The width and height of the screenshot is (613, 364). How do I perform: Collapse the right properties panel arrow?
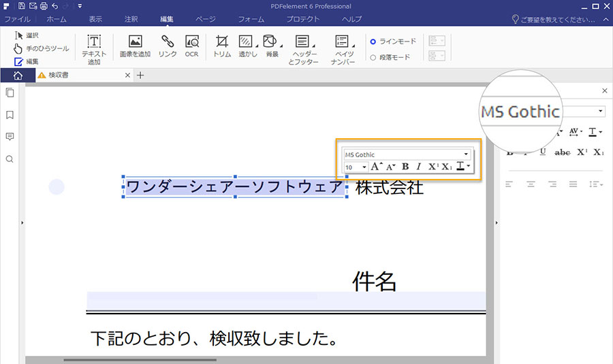tap(497, 222)
